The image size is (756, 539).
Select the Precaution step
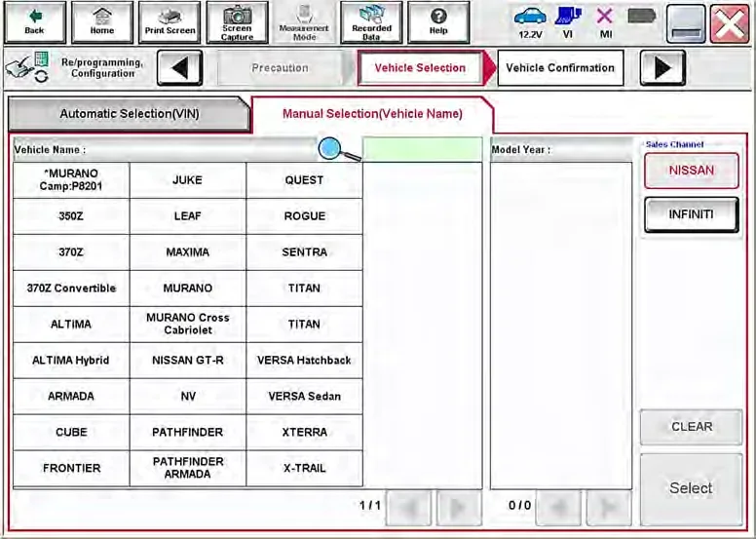click(280, 68)
